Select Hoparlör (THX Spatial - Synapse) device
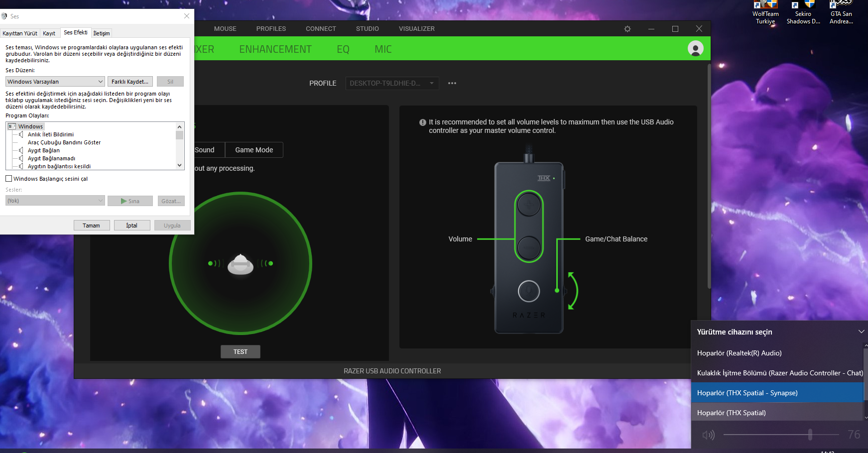The height and width of the screenshot is (453, 868). (x=777, y=393)
